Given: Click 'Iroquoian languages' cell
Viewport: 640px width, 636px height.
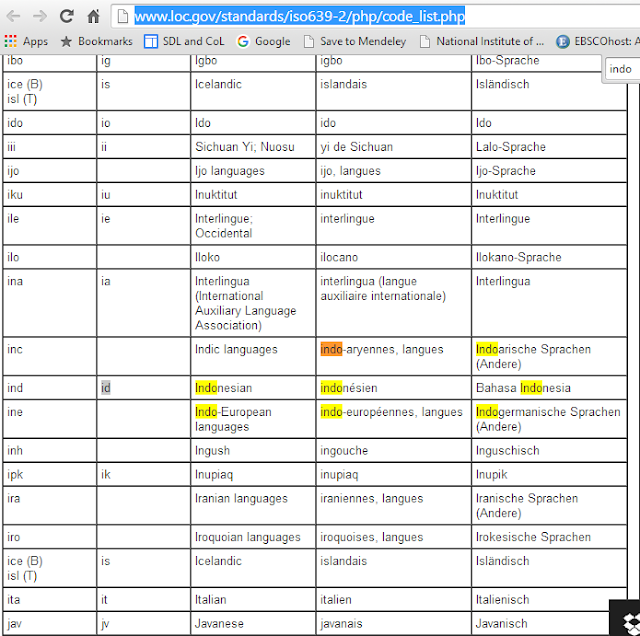Looking at the screenshot, I should [253, 537].
